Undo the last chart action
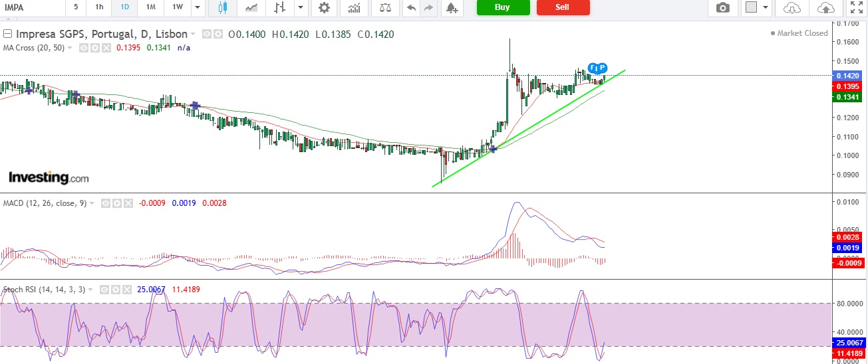868x364 pixels. (411, 8)
